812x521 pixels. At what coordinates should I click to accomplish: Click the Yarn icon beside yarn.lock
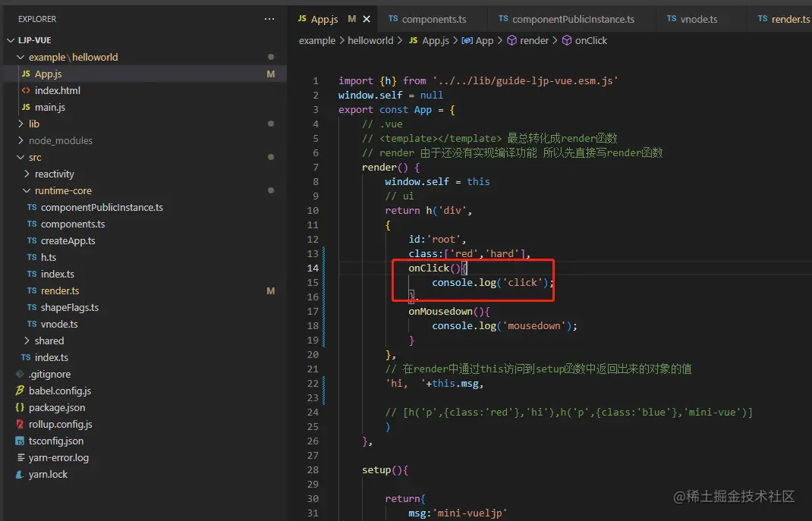(20, 474)
